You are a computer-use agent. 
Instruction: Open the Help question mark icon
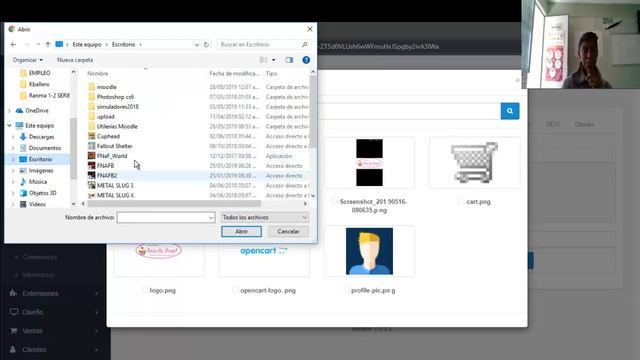pos(306,60)
